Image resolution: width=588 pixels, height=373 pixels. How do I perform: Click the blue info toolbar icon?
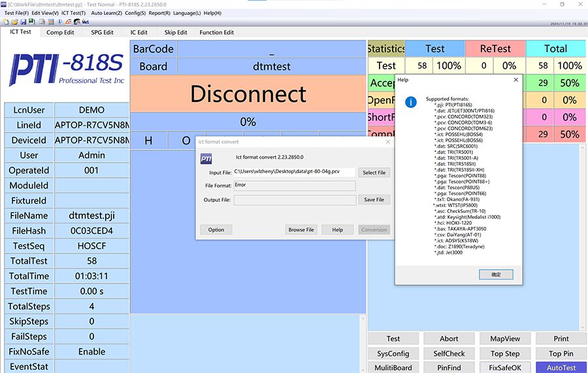point(59,22)
